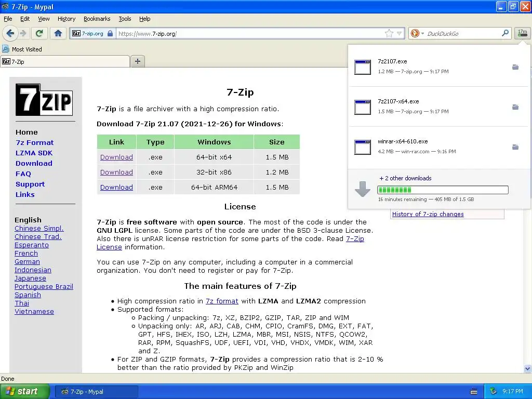The image size is (532, 399).
Task: Go to the browser Home page icon
Action: [58, 33]
